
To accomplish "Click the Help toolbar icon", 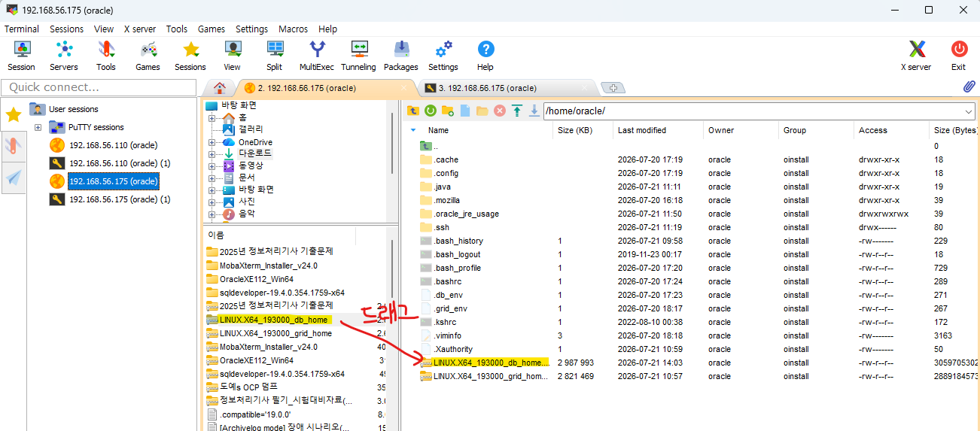I will tap(485, 56).
